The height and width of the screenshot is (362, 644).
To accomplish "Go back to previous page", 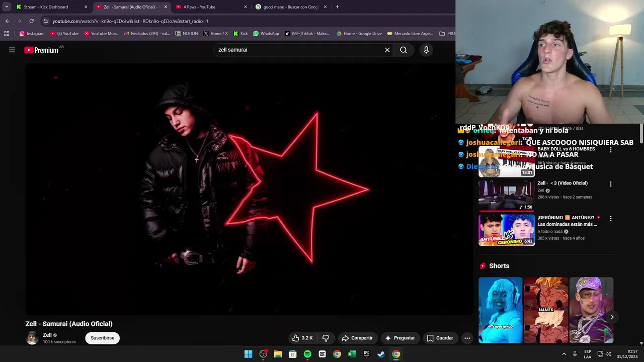I will click(7, 21).
